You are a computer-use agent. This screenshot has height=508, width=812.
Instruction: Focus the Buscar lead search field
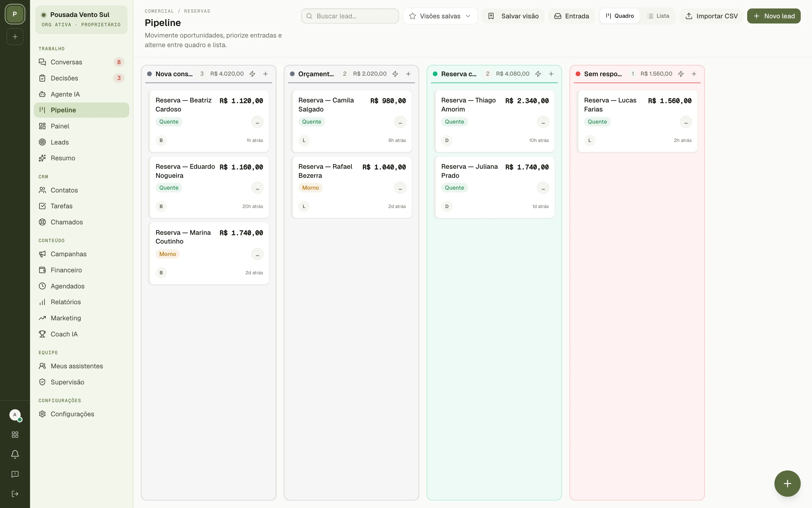click(x=350, y=16)
